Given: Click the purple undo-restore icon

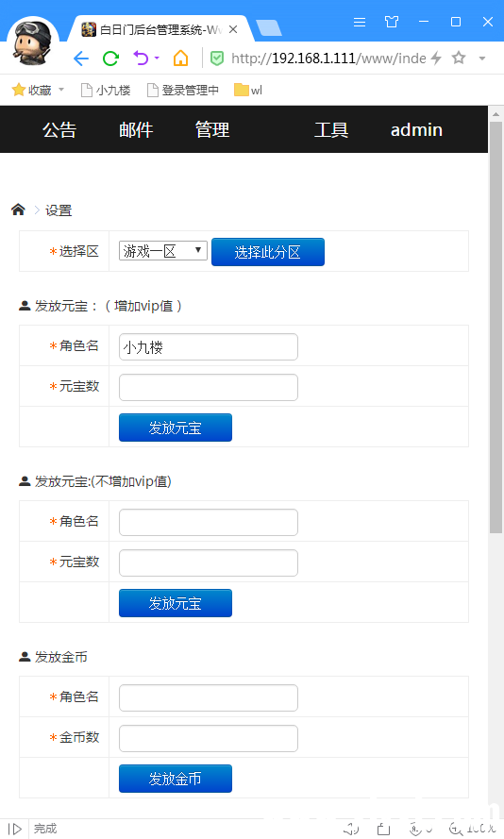Looking at the screenshot, I should point(141,58).
